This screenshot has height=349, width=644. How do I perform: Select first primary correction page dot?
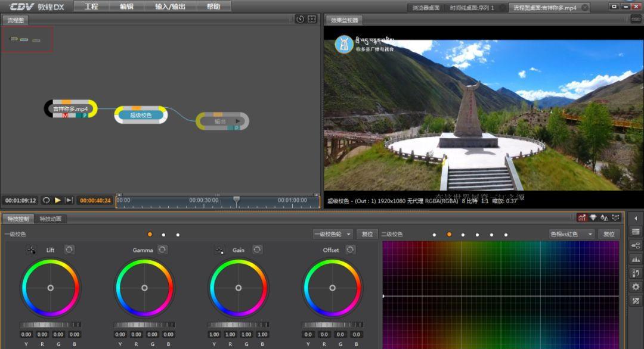point(150,234)
